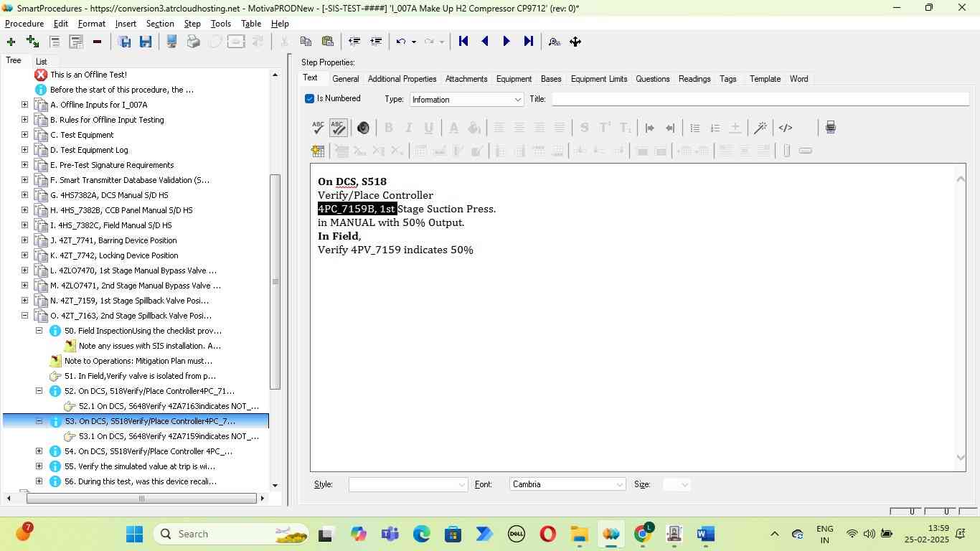Click the Title input field
This screenshot has width=980, height=551.
coord(760,99)
